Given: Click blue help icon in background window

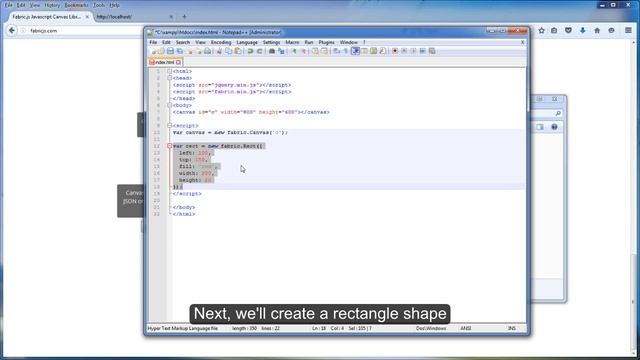Looking at the screenshot, I should coord(554,127).
